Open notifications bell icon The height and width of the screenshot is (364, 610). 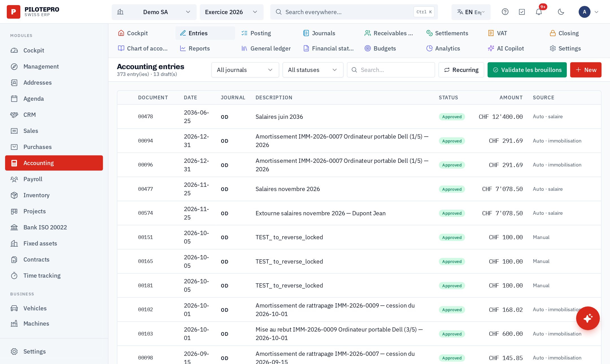pos(539,12)
